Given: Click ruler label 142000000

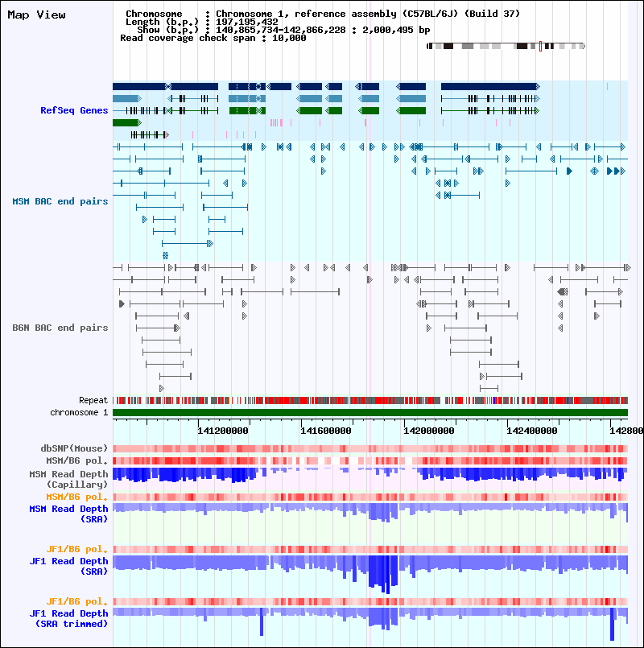Looking at the screenshot, I should [x=429, y=431].
